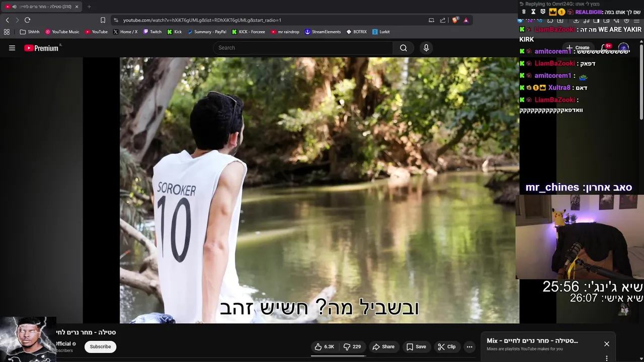The height and width of the screenshot is (362, 644).
Task: Go back with the browser back arrow
Action: coord(7,20)
